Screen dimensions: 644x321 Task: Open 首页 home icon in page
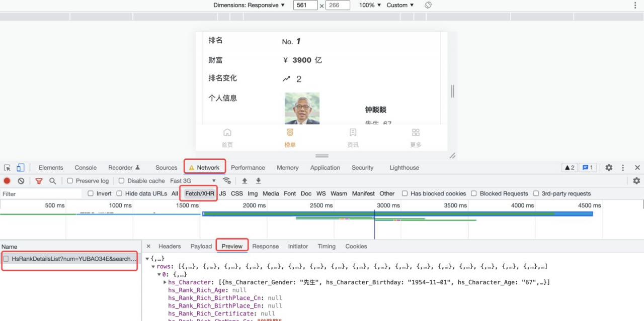227,133
